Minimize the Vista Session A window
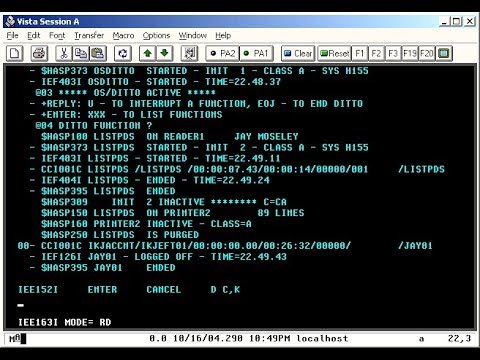The height and width of the screenshot is (360, 480). [x=444, y=22]
